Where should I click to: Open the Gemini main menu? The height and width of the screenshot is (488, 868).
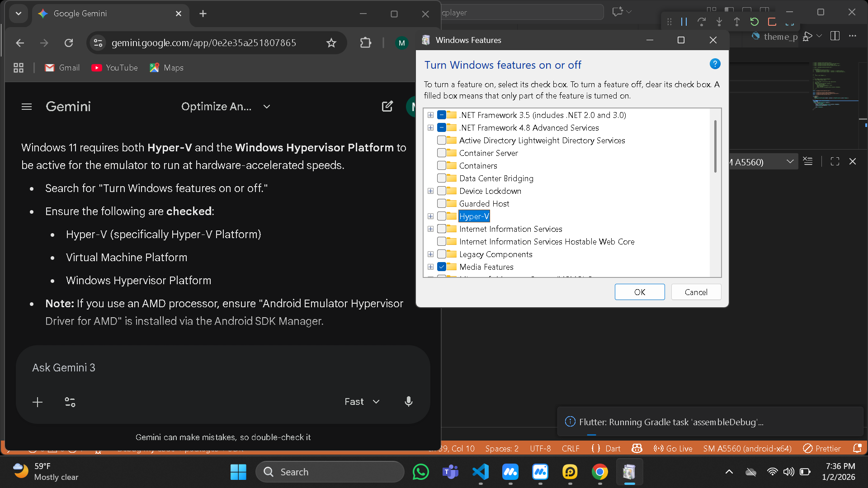click(x=27, y=107)
